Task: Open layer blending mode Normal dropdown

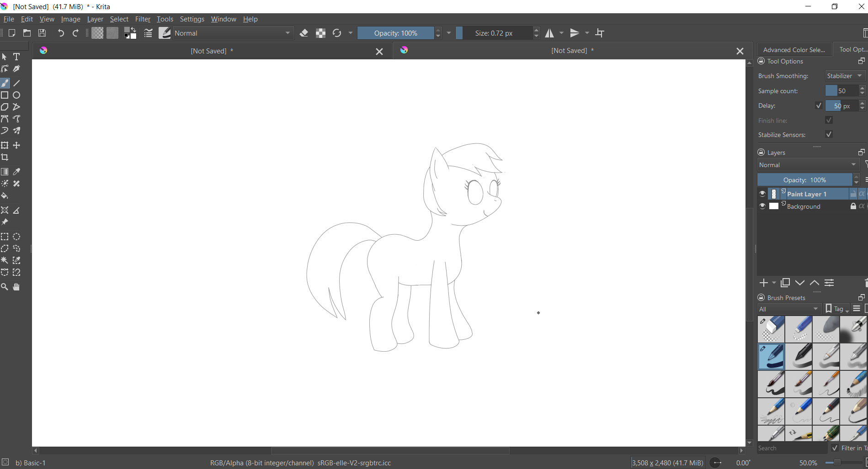Action: click(808, 165)
